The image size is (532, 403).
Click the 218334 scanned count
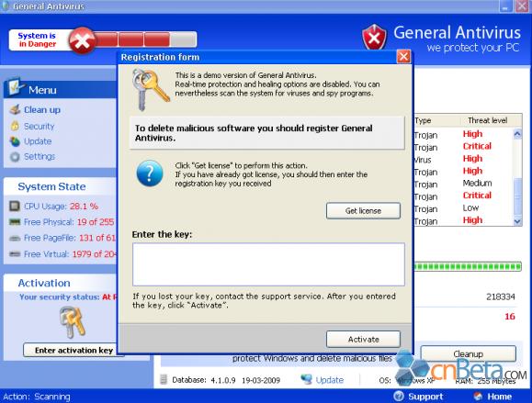point(501,297)
